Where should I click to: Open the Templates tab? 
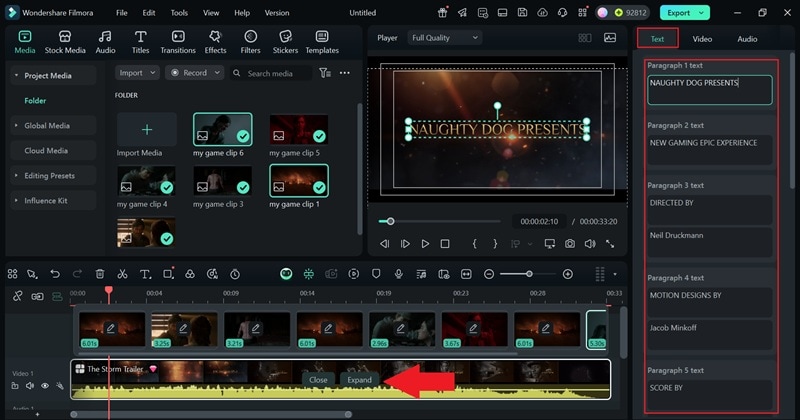(322, 42)
